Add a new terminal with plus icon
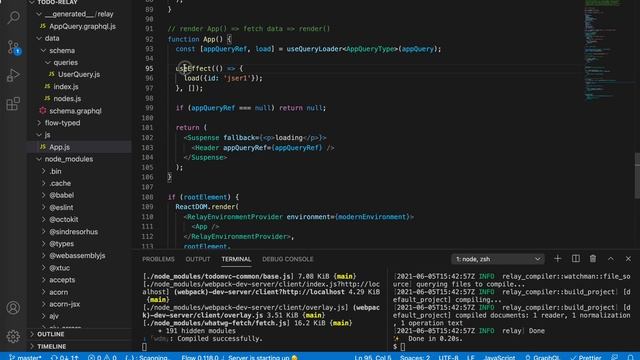 [x=558, y=259]
